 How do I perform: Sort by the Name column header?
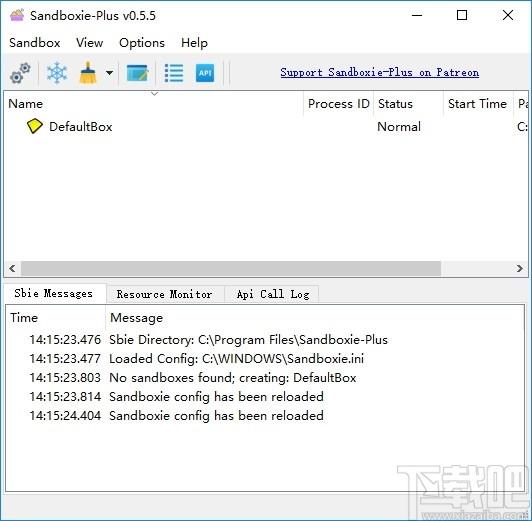pyautogui.click(x=154, y=104)
